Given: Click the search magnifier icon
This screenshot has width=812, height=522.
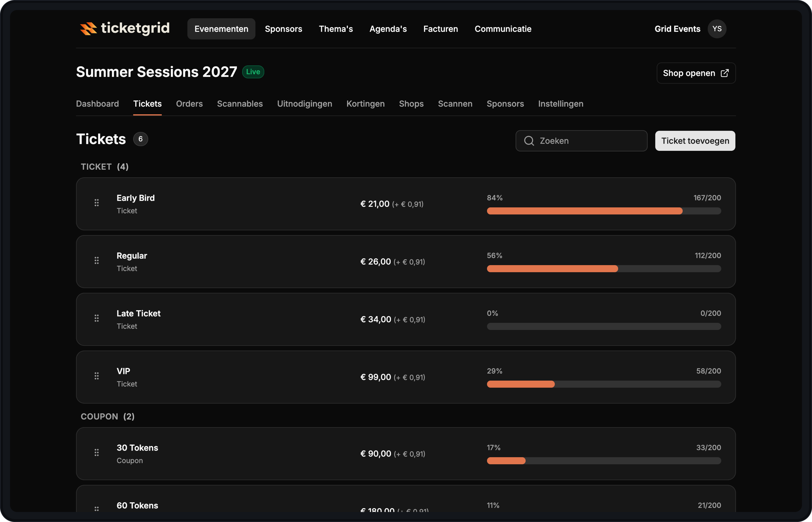Looking at the screenshot, I should coord(529,141).
